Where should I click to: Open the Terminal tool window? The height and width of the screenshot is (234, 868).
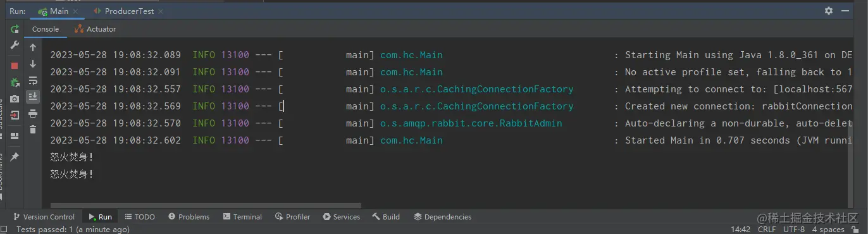242,216
